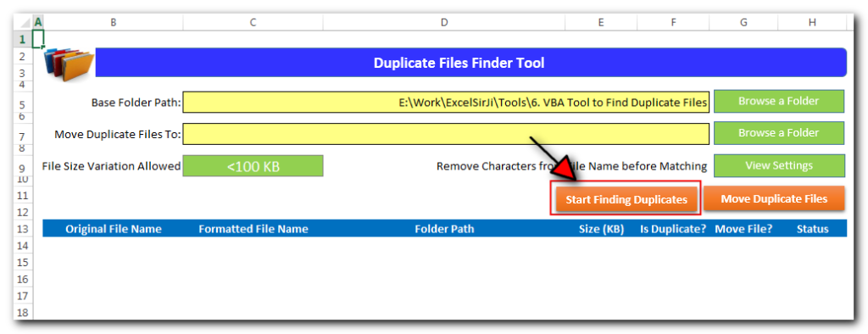Screen dimensions: 868x334
Task: Click the Move File? column header
Action: 743,229
